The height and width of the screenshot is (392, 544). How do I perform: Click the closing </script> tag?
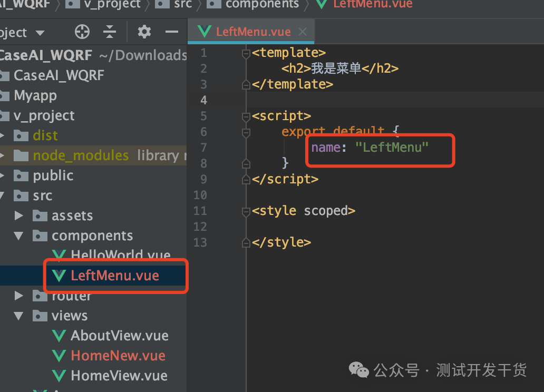pyautogui.click(x=285, y=179)
